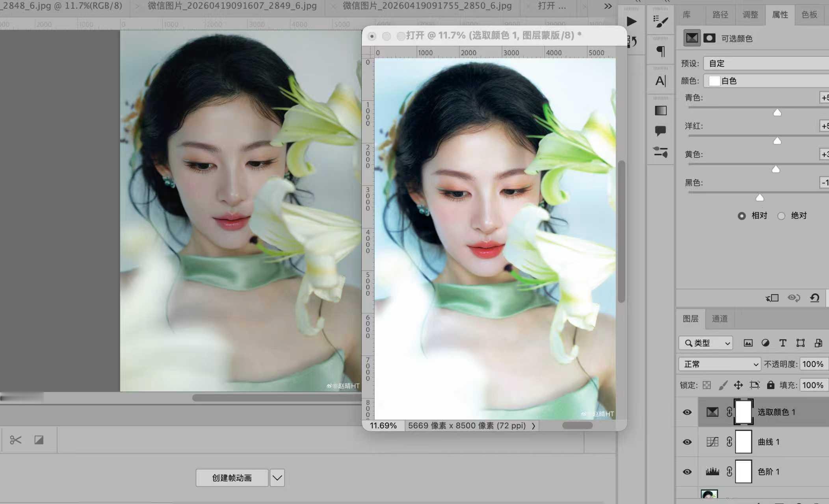Click the 黑色 slider handle
The height and width of the screenshot is (504, 829).
pyautogui.click(x=760, y=198)
